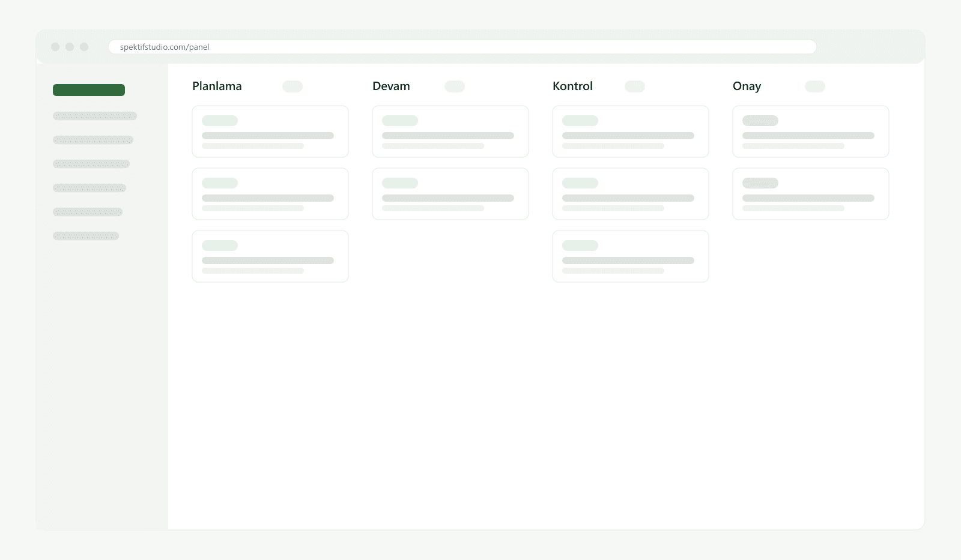
Task: Click the spektifstudio.com/panel address bar
Action: tap(462, 47)
